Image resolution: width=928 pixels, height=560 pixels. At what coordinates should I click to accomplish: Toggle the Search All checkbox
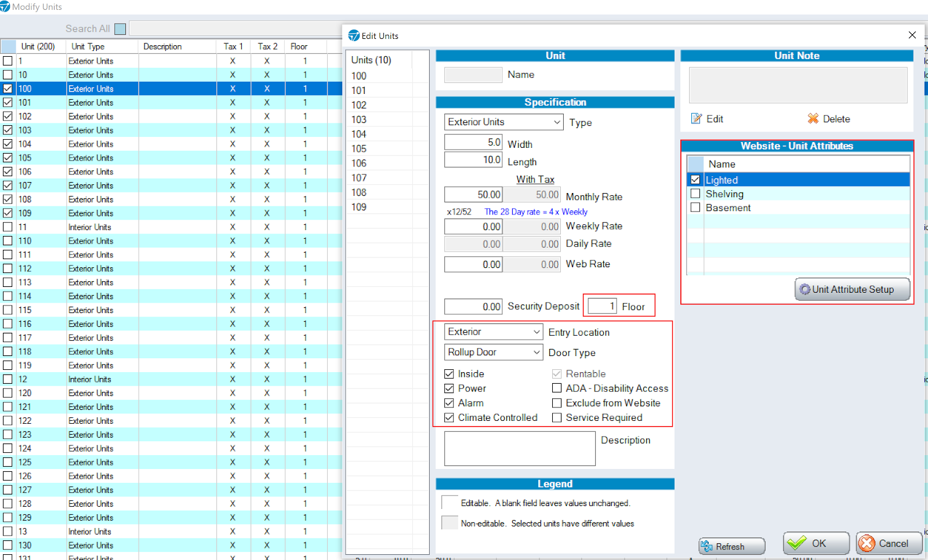[x=120, y=29]
